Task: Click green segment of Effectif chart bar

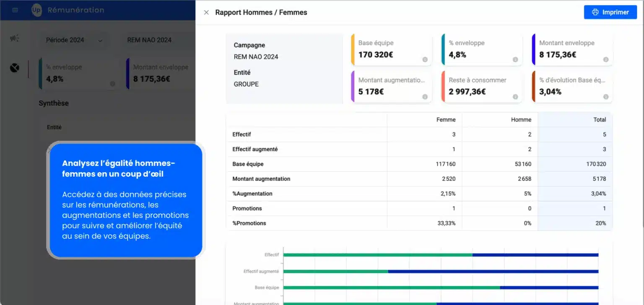Action: point(377,255)
